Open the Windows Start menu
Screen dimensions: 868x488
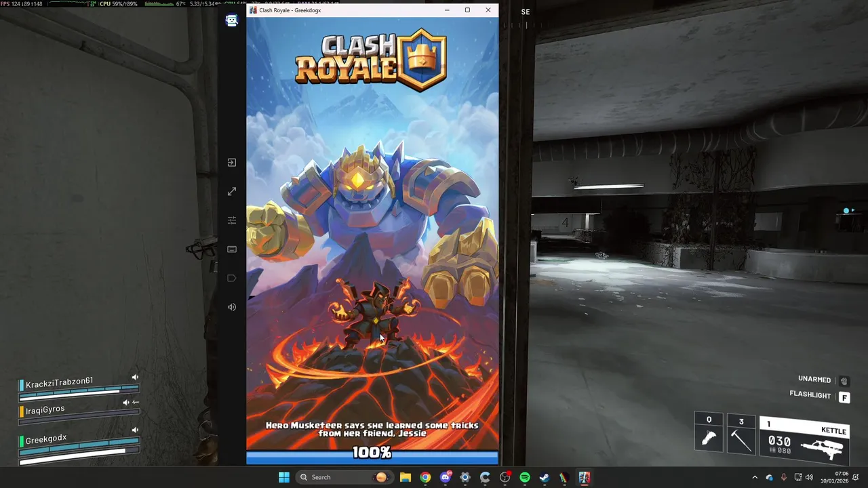click(284, 477)
